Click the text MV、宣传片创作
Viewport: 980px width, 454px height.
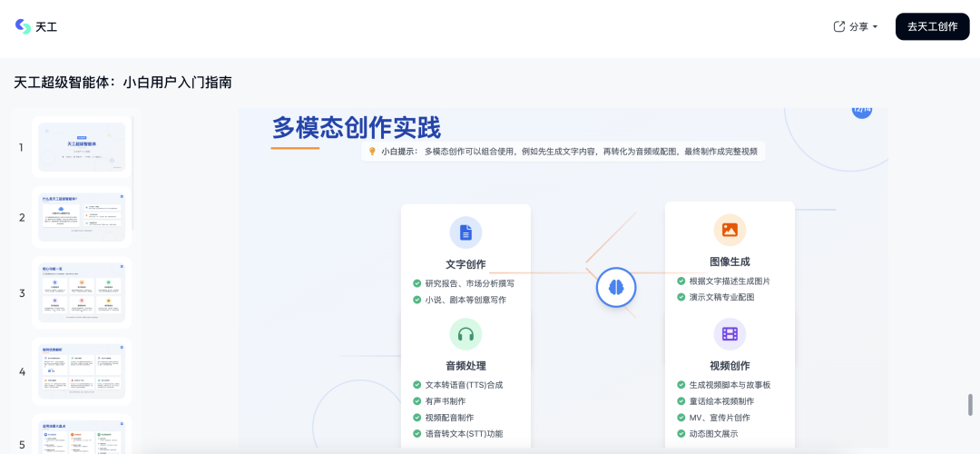(x=720, y=417)
